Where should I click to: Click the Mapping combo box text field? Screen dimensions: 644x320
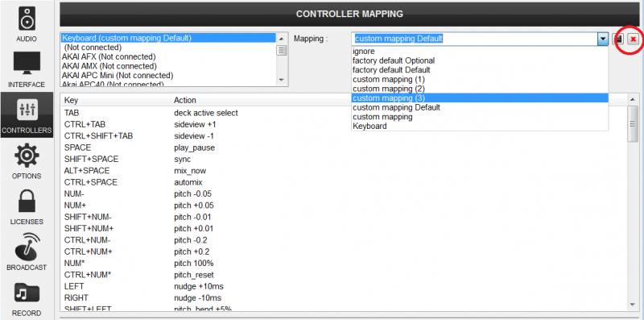475,39
